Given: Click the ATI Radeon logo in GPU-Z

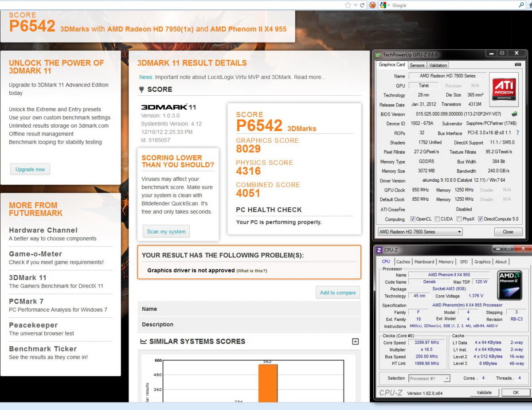Looking at the screenshot, I should (x=504, y=89).
